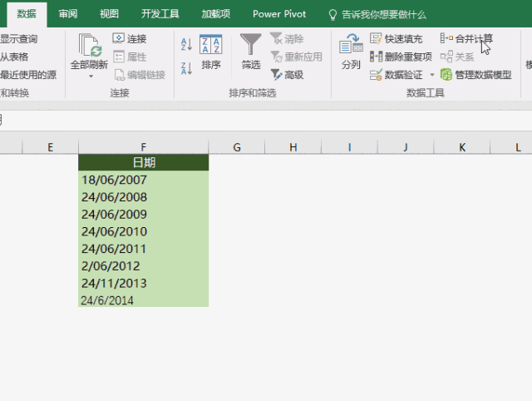Select cell with 24/06/2011

coord(144,249)
